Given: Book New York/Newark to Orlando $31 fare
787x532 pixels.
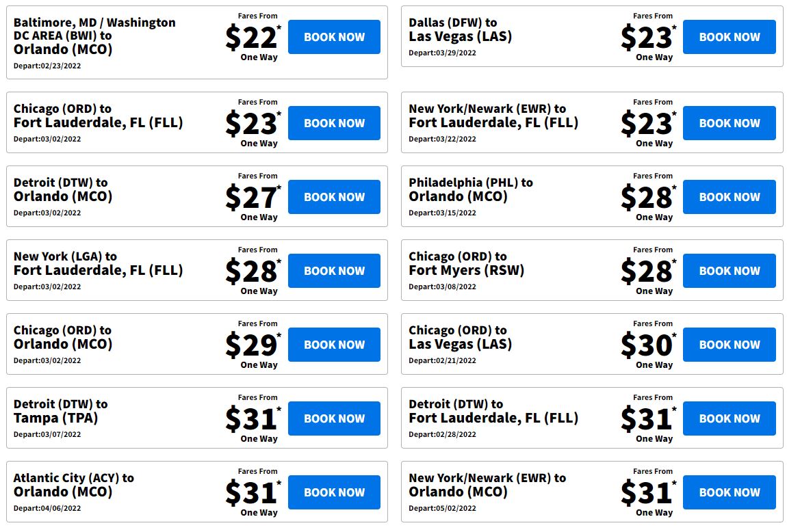Looking at the screenshot, I should click(730, 492).
